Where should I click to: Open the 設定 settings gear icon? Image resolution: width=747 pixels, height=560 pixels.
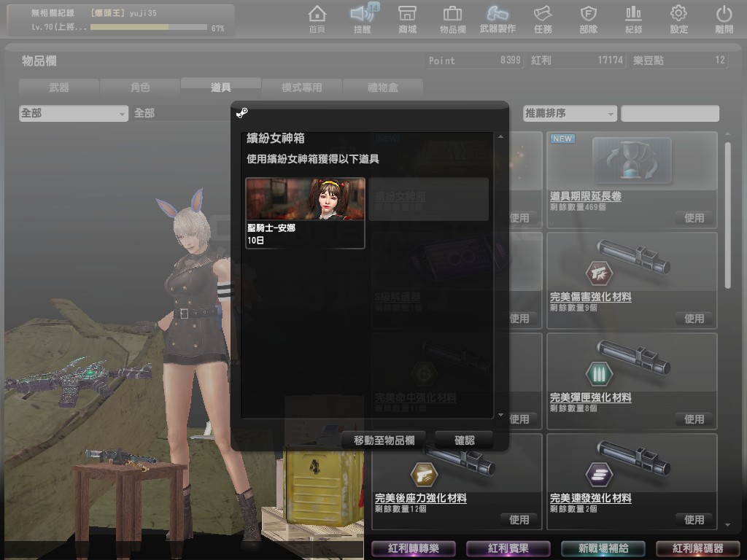(x=679, y=19)
